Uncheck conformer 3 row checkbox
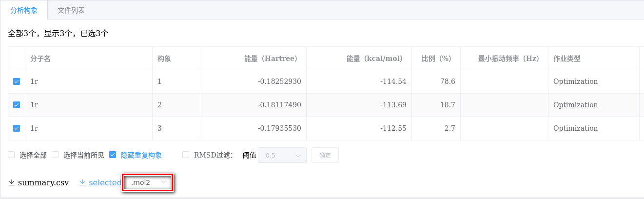The width and height of the screenshot is (644, 199). tap(17, 128)
